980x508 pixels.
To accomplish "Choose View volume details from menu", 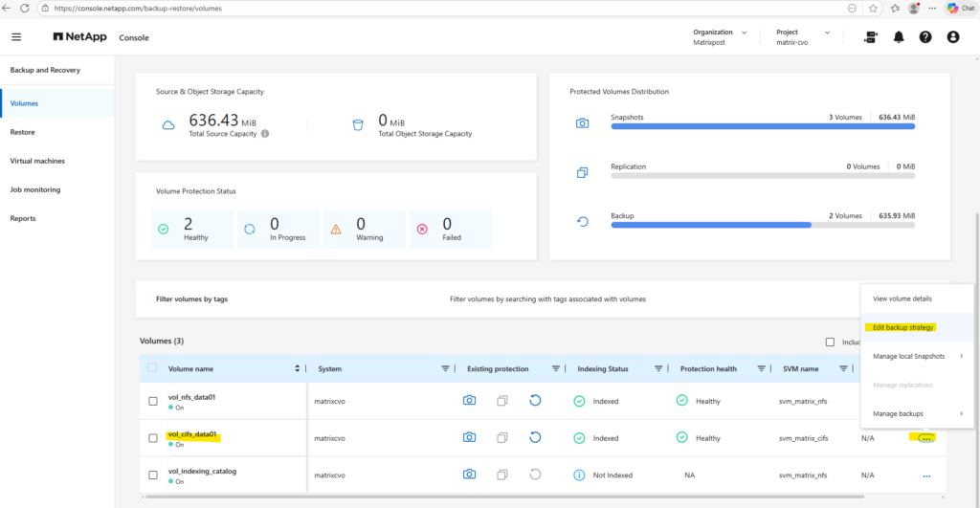I will click(x=902, y=298).
